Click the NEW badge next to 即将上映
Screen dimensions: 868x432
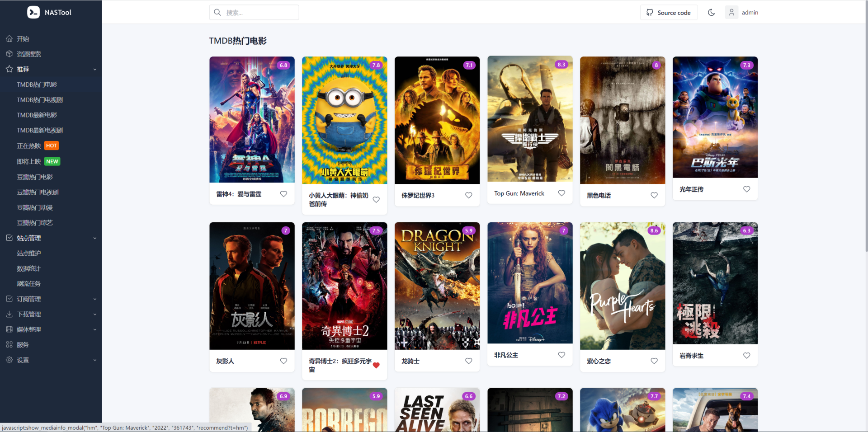coord(52,161)
